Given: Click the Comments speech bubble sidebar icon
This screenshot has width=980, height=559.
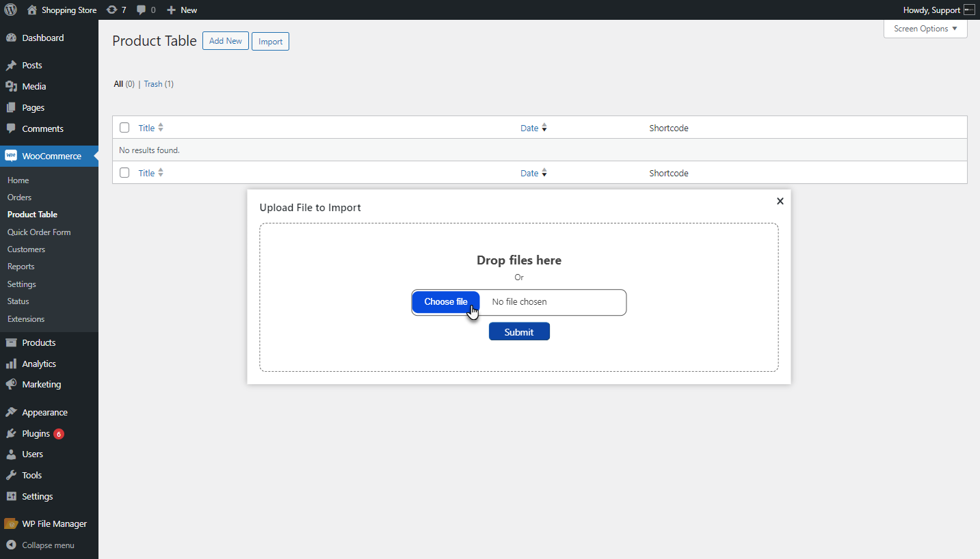Looking at the screenshot, I should (x=11, y=129).
